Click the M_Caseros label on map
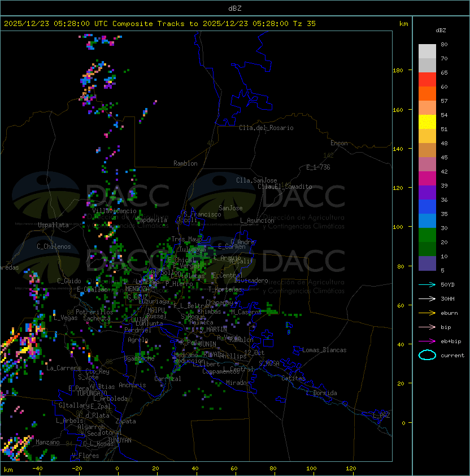 tap(246, 311)
